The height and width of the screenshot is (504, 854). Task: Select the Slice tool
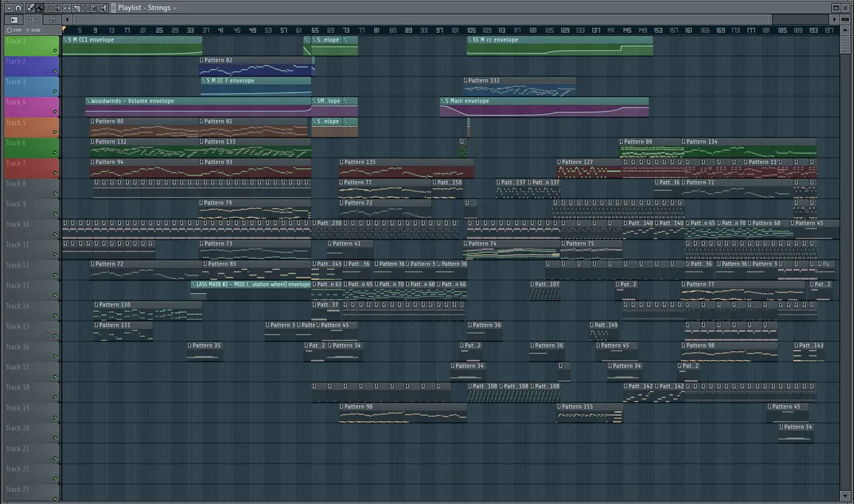click(76, 8)
